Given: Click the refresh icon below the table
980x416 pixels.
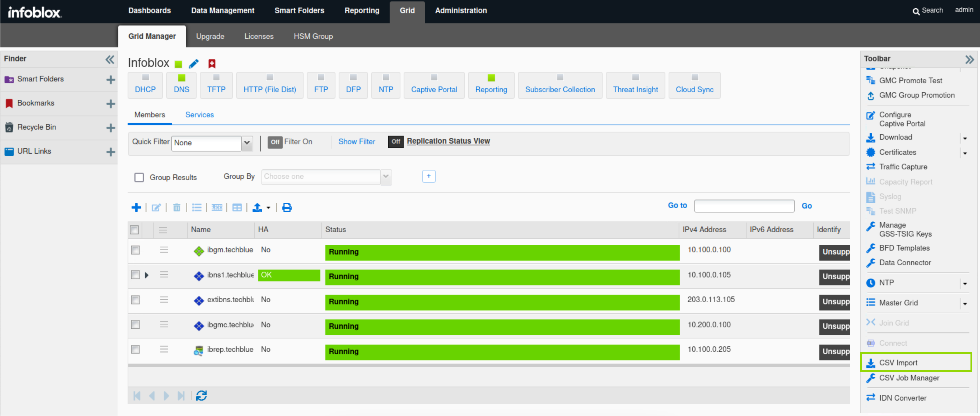Looking at the screenshot, I should pyautogui.click(x=201, y=396).
